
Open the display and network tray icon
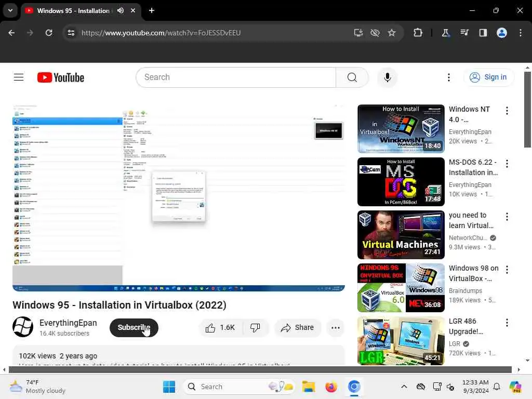[x=437, y=387]
